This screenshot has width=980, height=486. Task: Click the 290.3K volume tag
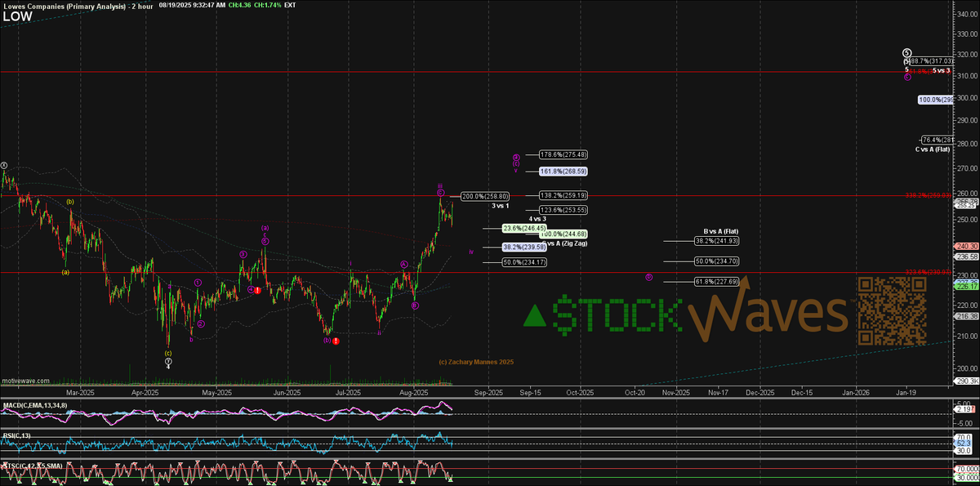click(966, 381)
